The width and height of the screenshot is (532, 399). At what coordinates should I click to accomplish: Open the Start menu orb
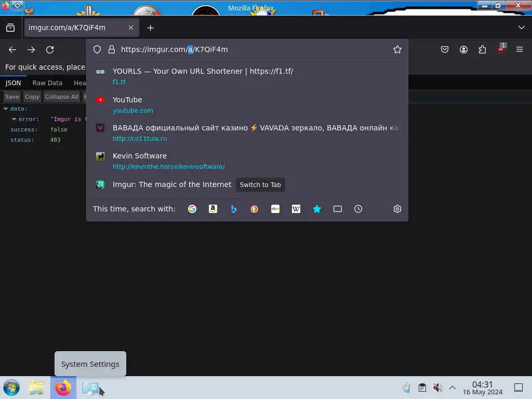coord(11,388)
